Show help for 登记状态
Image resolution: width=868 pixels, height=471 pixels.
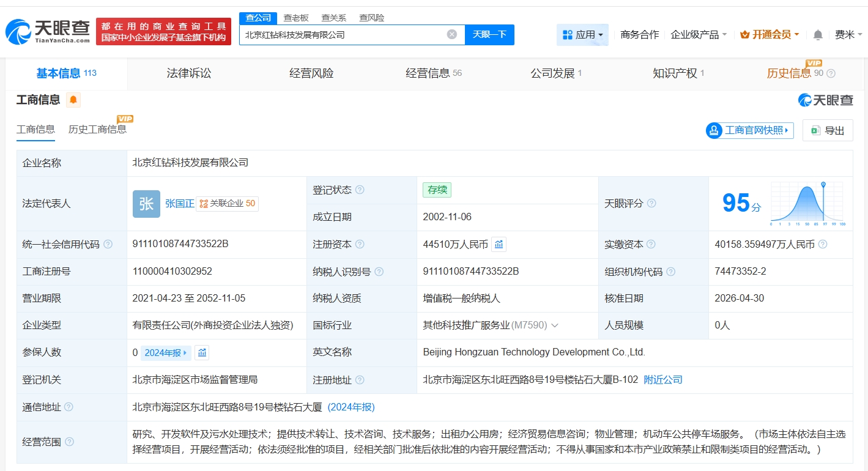[360, 190]
